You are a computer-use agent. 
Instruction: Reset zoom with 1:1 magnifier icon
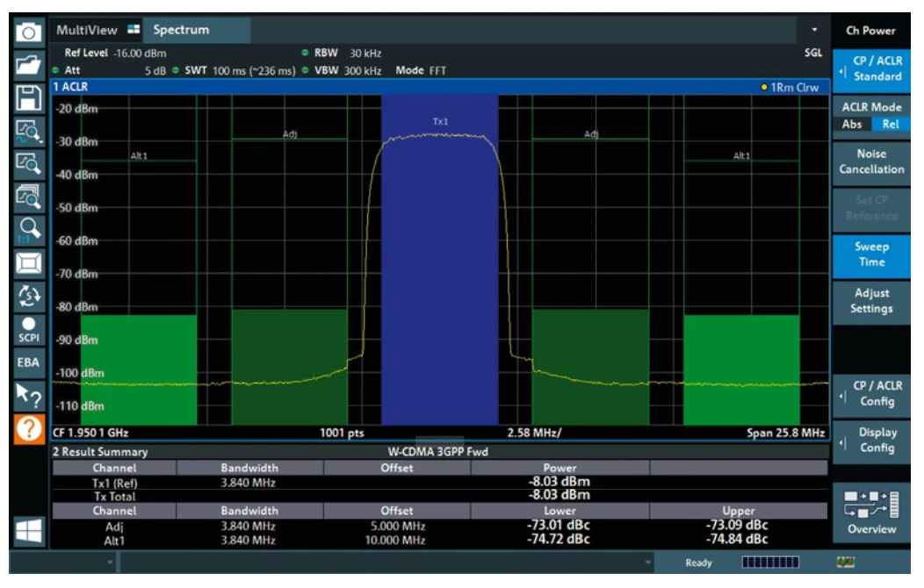(29, 230)
